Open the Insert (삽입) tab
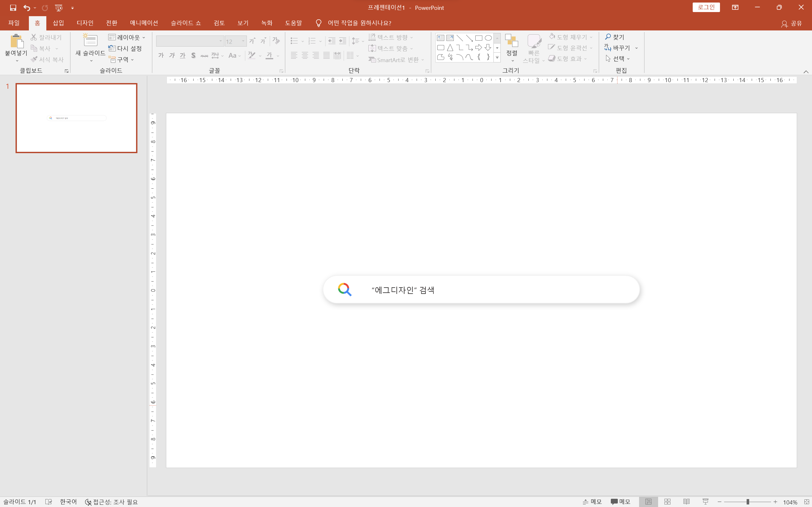812x507 pixels. (58, 23)
